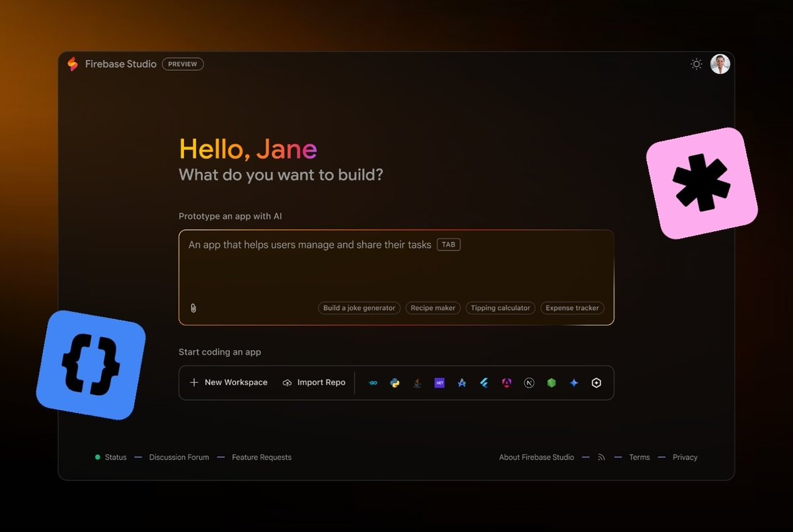Click the 'Hello, Jane' greeting text

point(248,149)
